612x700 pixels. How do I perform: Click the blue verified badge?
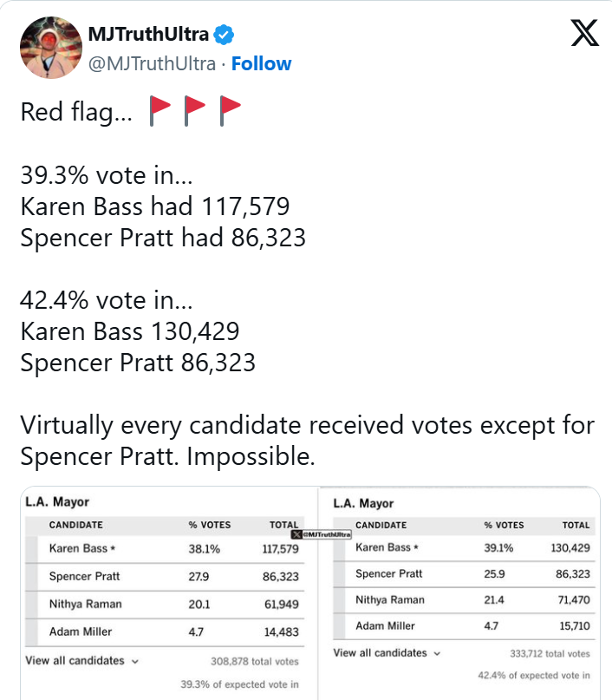click(x=224, y=35)
